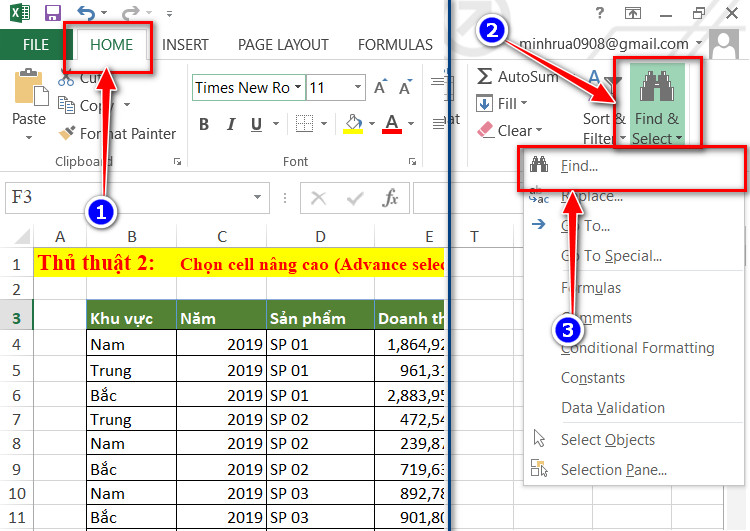
Task: Toggle Bold formatting
Action: (204, 124)
